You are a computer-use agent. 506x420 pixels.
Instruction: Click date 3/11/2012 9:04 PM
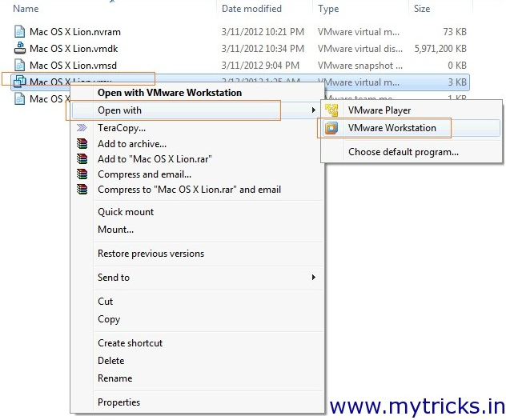coord(260,66)
